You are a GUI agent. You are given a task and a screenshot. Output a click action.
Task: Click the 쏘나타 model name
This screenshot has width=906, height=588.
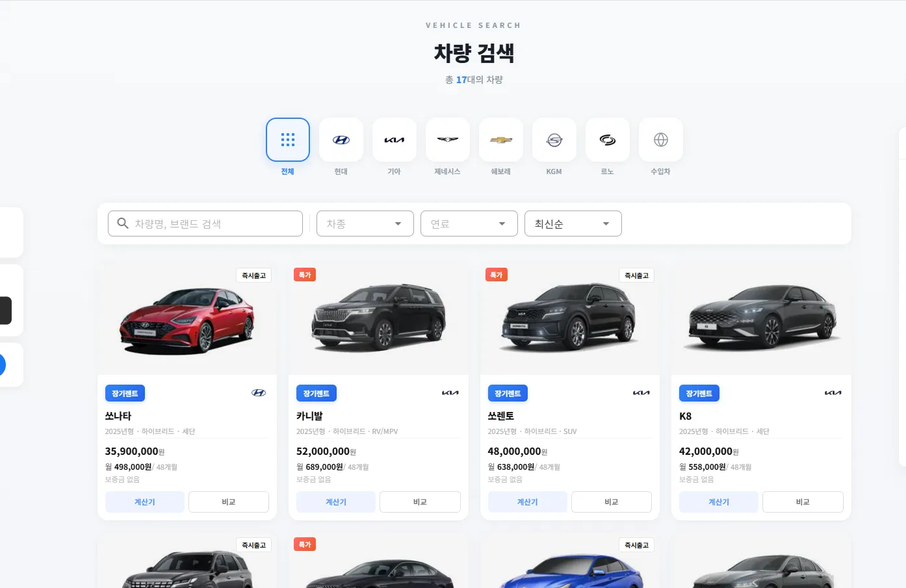click(118, 416)
